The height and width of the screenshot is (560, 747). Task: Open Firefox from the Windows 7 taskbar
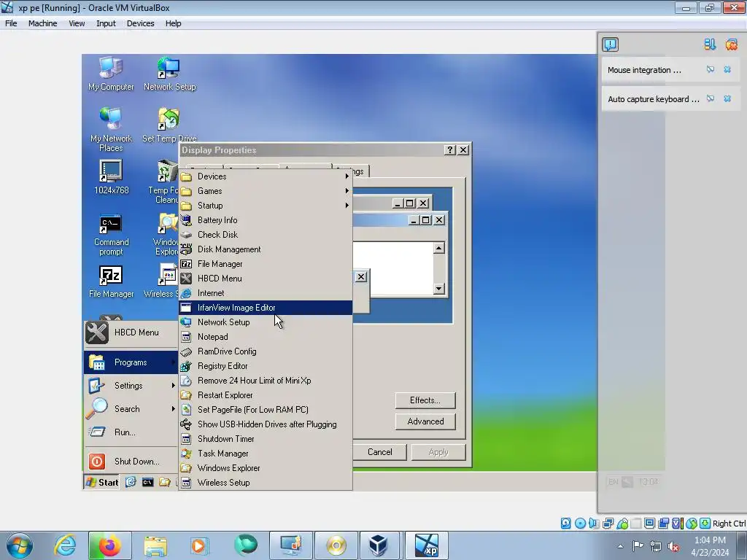point(109,545)
